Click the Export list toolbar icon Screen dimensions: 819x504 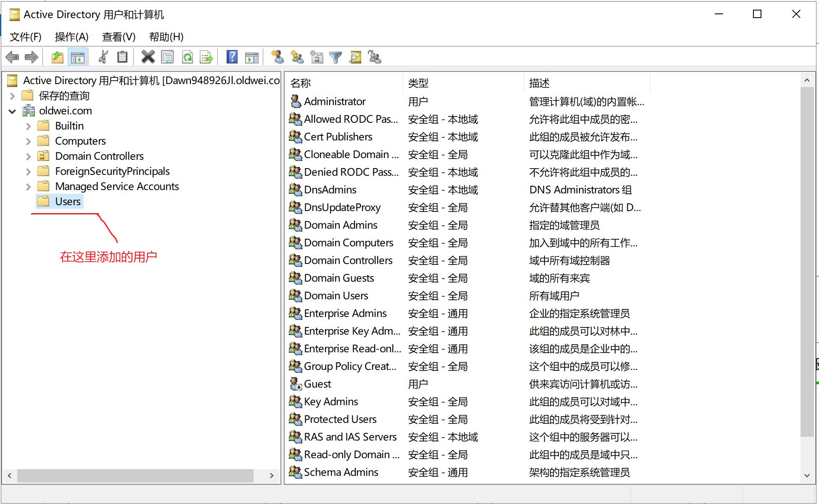(x=206, y=57)
